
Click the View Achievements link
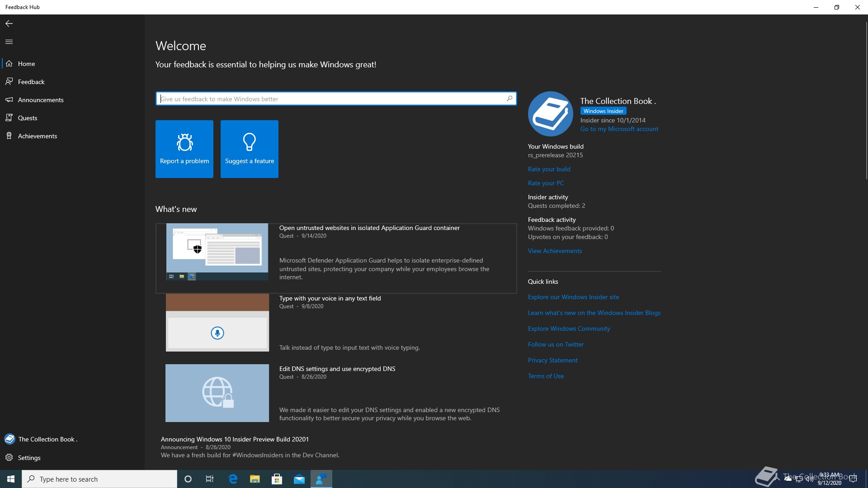[555, 251]
